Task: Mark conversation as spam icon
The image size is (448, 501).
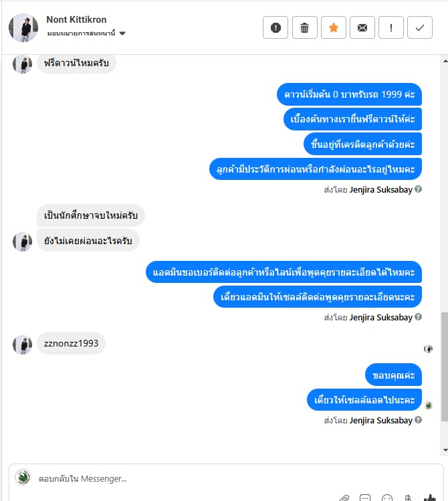Action: click(x=275, y=27)
